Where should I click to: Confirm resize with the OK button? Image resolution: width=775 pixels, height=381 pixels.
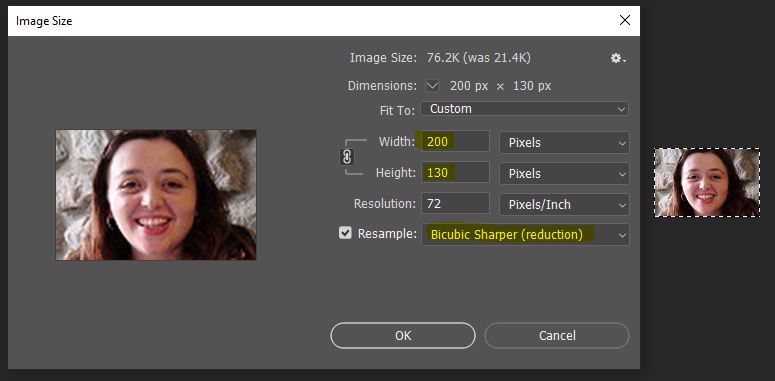tap(403, 336)
